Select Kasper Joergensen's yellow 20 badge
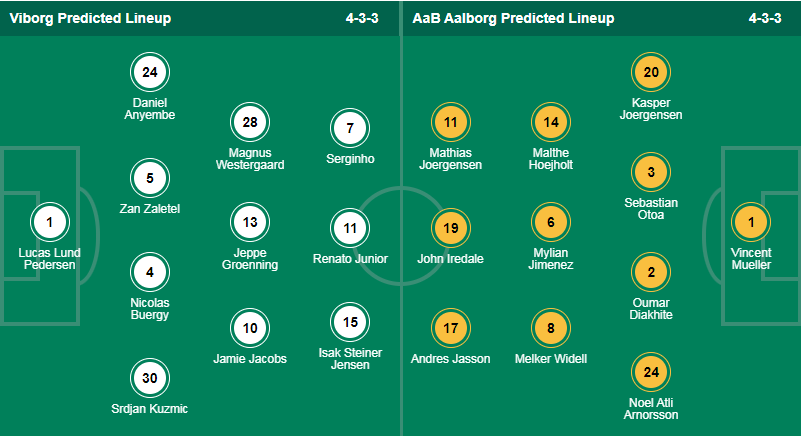 [651, 72]
